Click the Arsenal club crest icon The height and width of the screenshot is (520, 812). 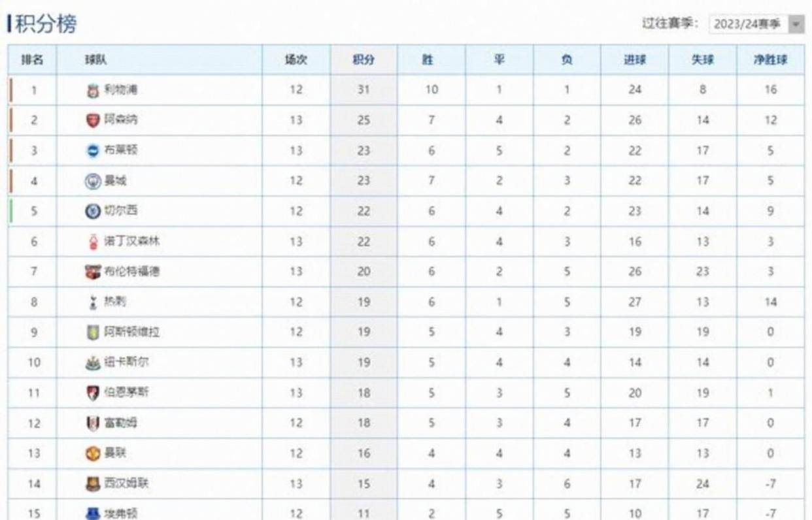(93, 120)
